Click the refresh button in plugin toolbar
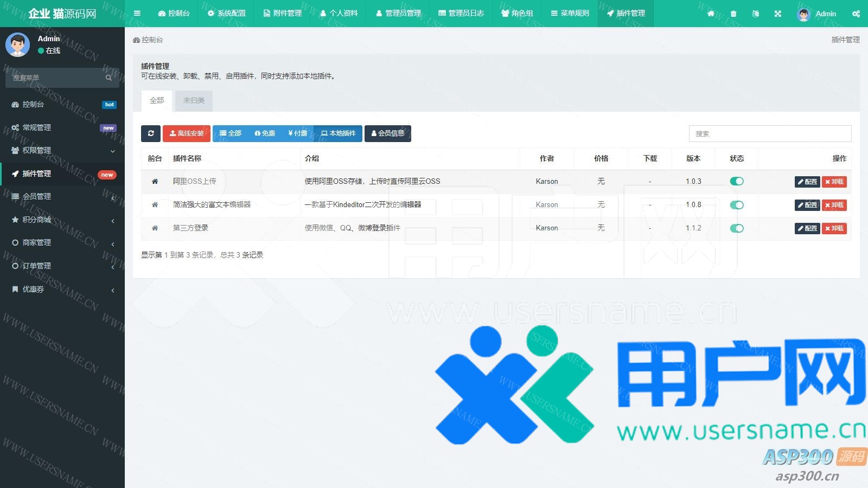This screenshot has width=868, height=488. click(x=151, y=133)
